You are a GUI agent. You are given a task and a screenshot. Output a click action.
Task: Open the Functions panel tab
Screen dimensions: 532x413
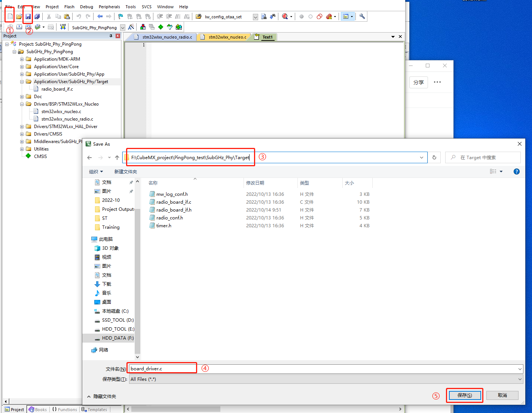[64, 409]
